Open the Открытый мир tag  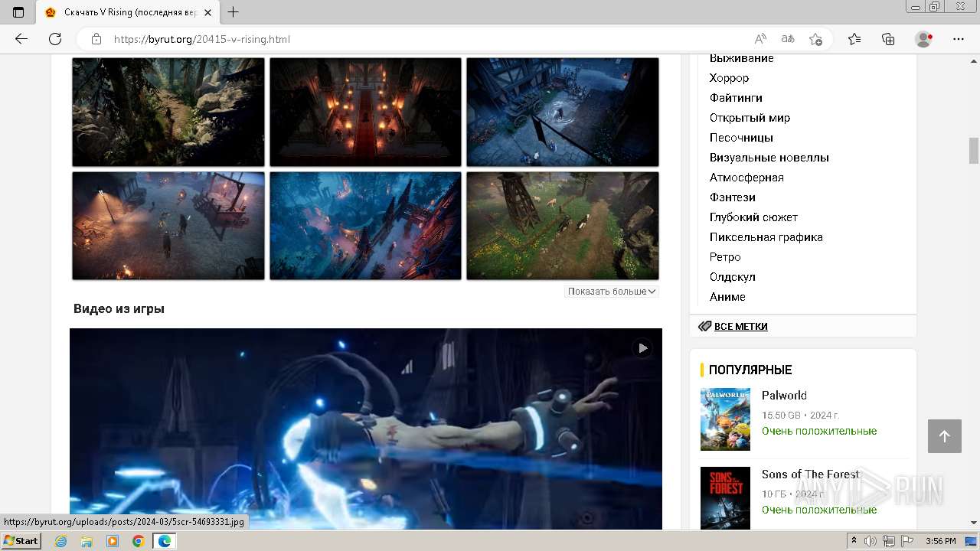coord(750,118)
